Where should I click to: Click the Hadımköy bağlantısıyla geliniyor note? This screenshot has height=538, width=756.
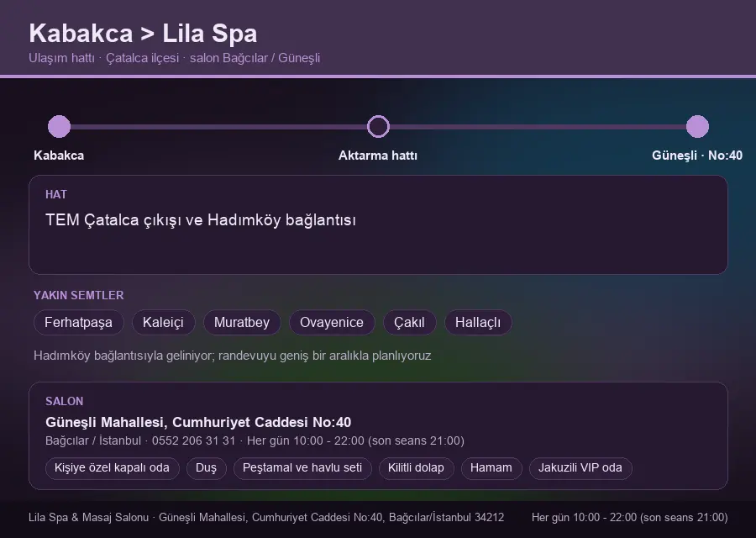pos(233,356)
